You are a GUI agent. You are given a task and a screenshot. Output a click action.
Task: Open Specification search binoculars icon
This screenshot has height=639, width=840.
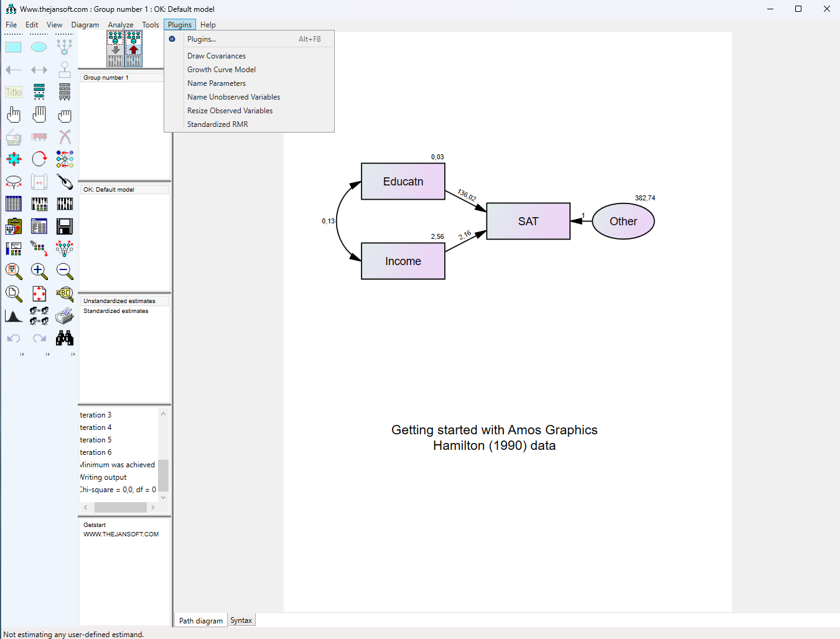[65, 338]
